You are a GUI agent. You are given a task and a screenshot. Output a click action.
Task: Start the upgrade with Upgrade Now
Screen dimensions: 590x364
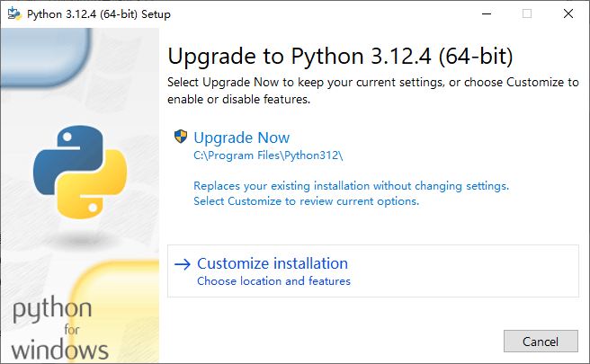pyautogui.click(x=242, y=138)
